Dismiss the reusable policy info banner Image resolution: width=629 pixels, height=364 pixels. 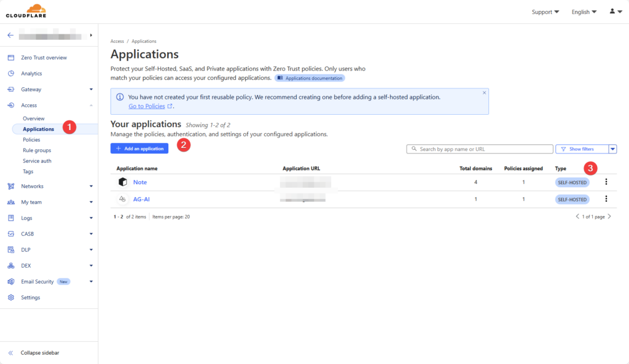pos(484,93)
